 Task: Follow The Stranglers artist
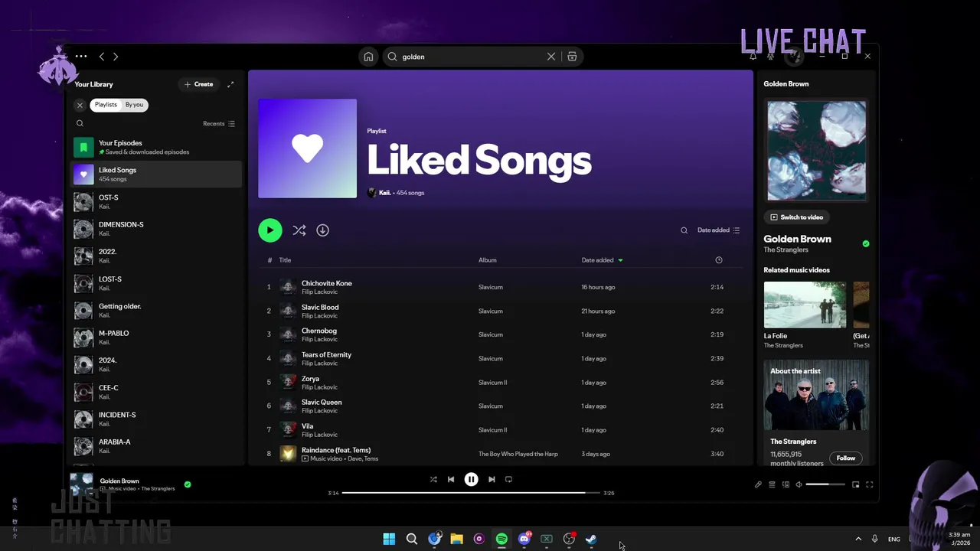pyautogui.click(x=846, y=458)
